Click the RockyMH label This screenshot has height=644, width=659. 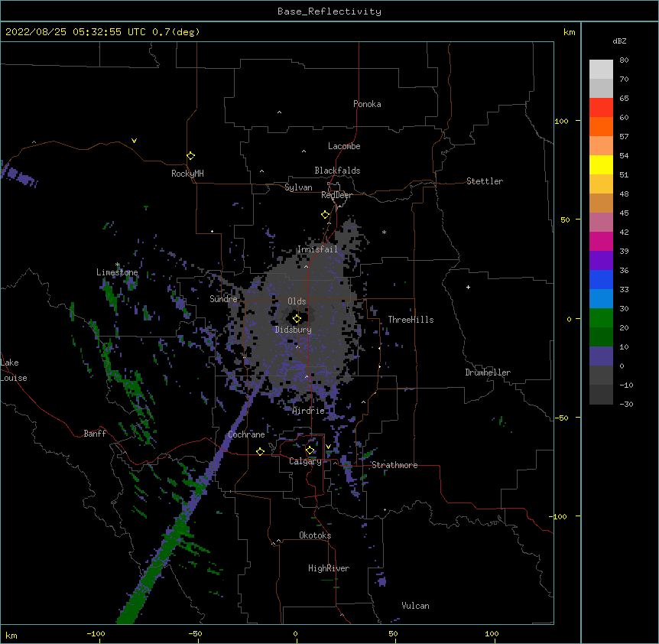tap(187, 174)
